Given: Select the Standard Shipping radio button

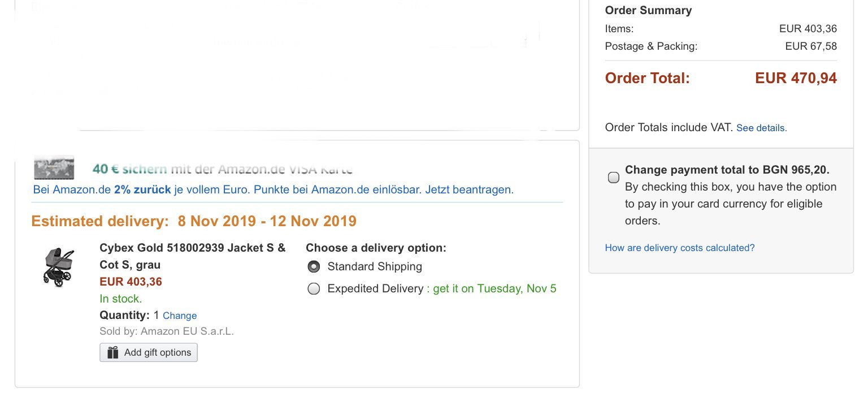Looking at the screenshot, I should pyautogui.click(x=314, y=267).
